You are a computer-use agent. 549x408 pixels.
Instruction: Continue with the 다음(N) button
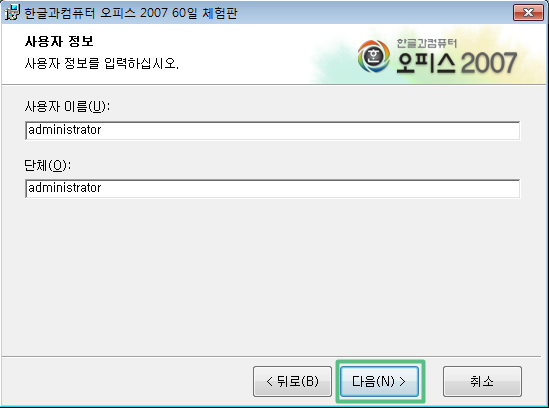(x=380, y=381)
